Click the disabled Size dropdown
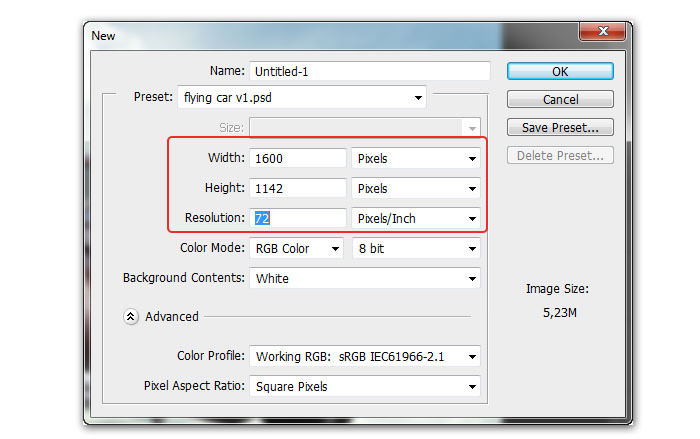Screen dimensions: 700x439 pos(365,128)
